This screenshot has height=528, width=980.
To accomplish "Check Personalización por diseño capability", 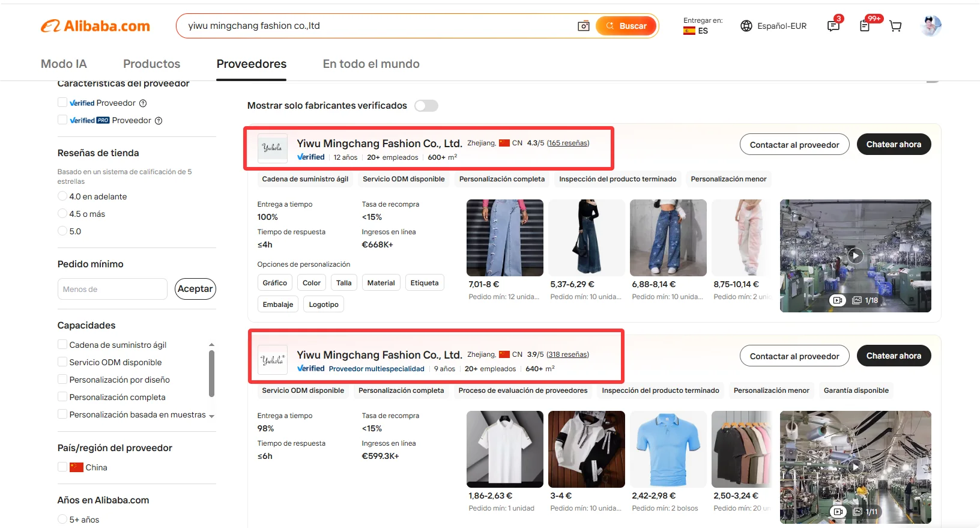I will 62,380.
